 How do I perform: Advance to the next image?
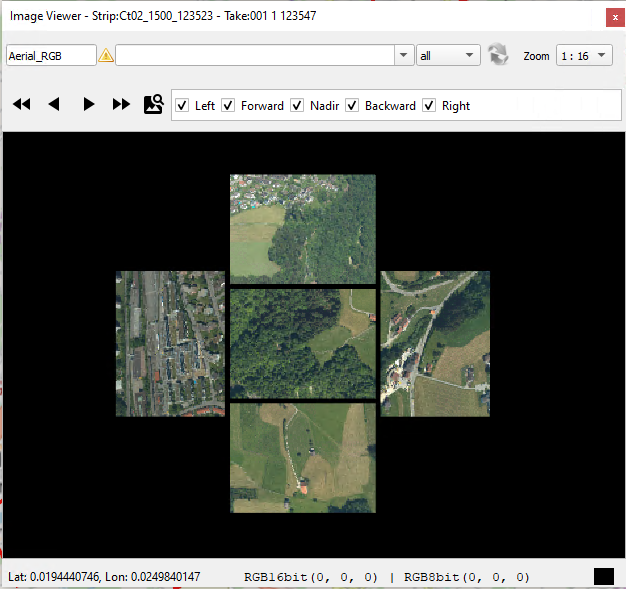coord(89,104)
